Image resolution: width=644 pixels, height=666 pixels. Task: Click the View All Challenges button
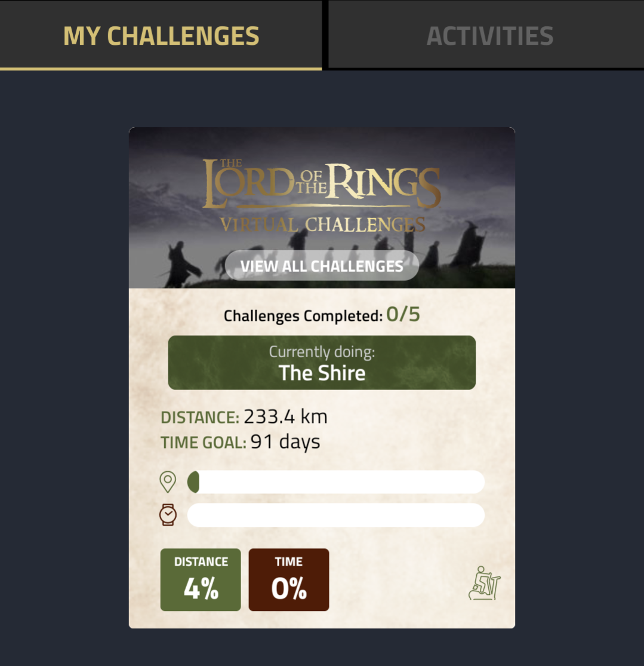[322, 265]
